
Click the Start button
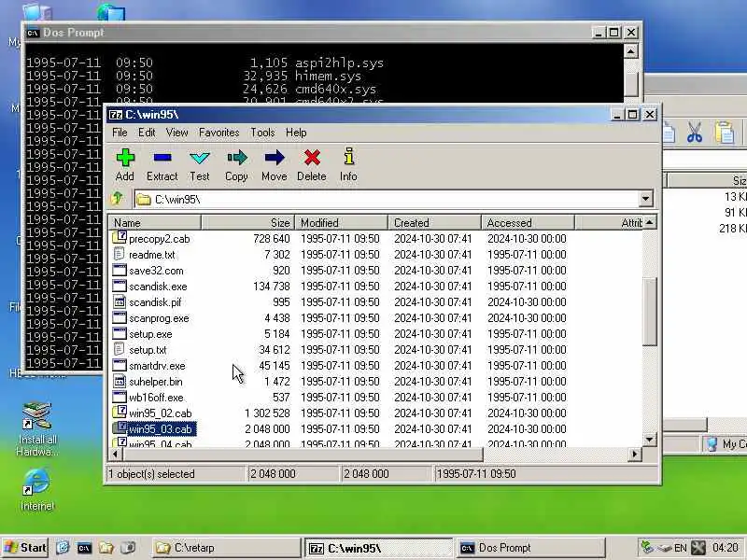click(x=25, y=548)
